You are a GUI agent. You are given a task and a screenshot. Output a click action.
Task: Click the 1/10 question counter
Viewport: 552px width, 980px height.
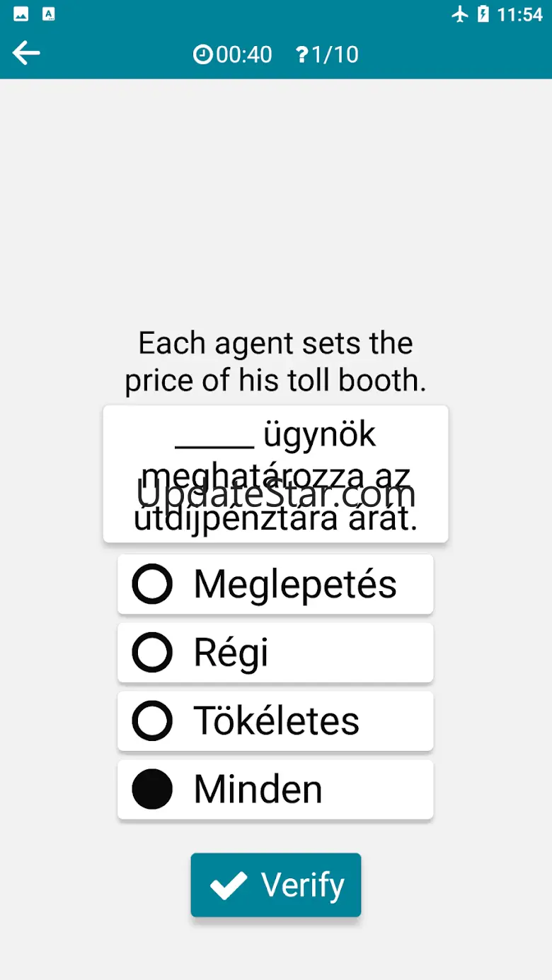tap(335, 54)
